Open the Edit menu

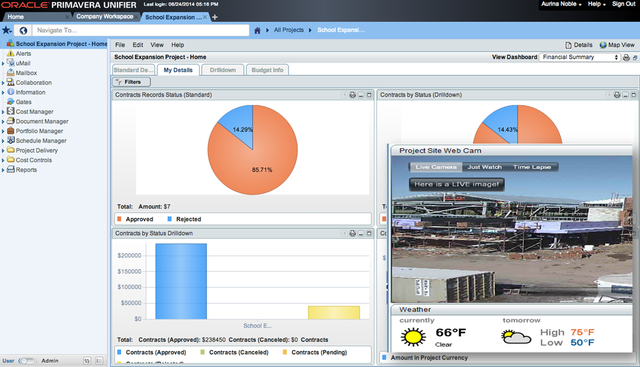138,45
